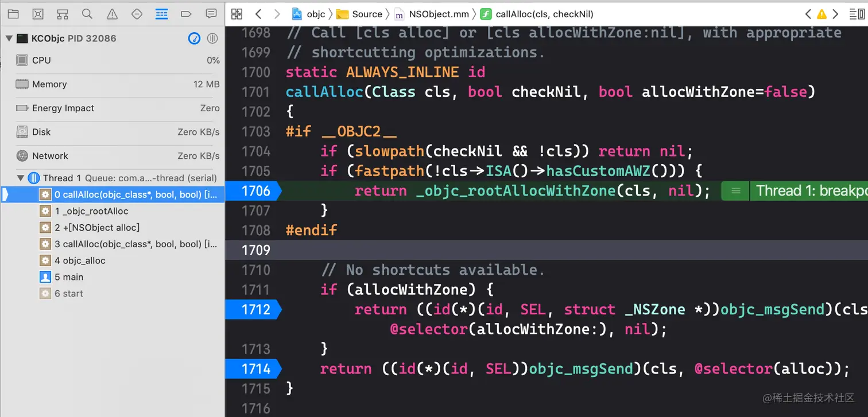The image size is (868, 417).
Task: Select stack frame 2 +[NSObject alloc]
Action: [112, 228]
